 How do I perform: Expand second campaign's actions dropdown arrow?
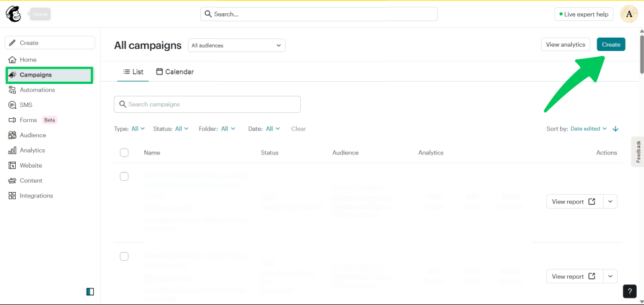610,277
